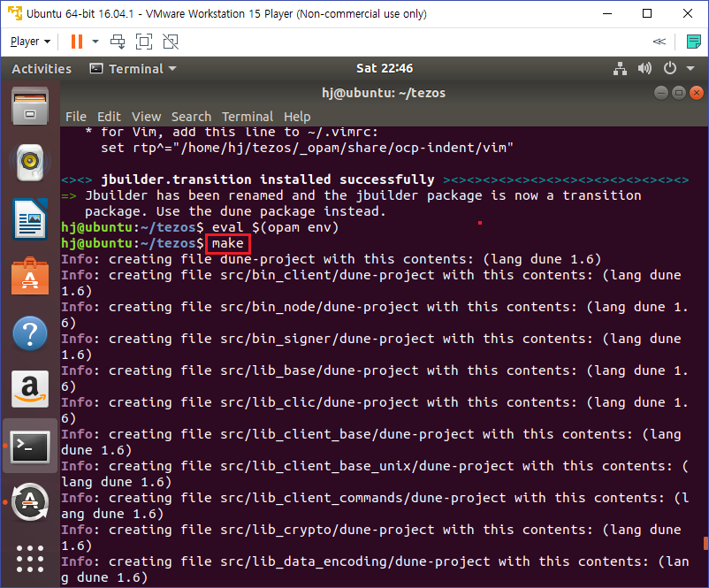Open the Help icon in the dock
This screenshot has width=709, height=588.
pos(30,333)
